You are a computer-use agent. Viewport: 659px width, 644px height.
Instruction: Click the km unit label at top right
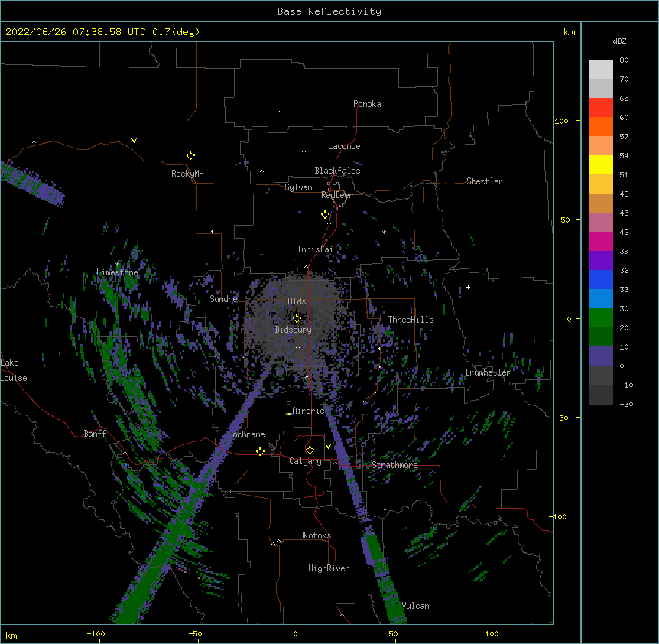(x=570, y=32)
